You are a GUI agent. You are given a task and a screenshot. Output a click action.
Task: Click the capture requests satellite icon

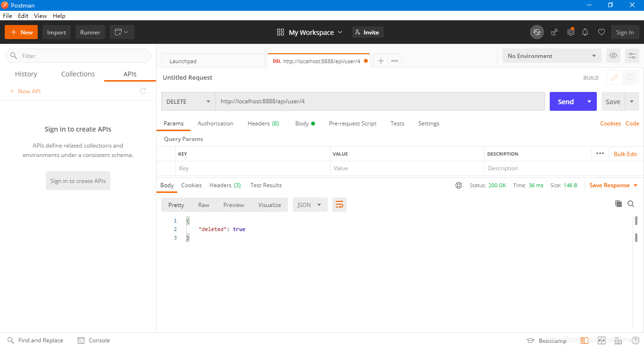click(x=555, y=32)
